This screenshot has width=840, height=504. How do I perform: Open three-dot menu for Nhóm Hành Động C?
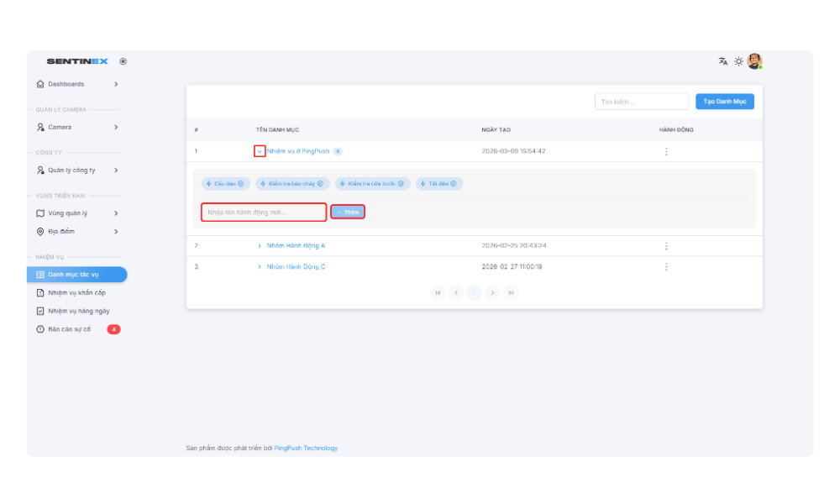[x=666, y=266]
